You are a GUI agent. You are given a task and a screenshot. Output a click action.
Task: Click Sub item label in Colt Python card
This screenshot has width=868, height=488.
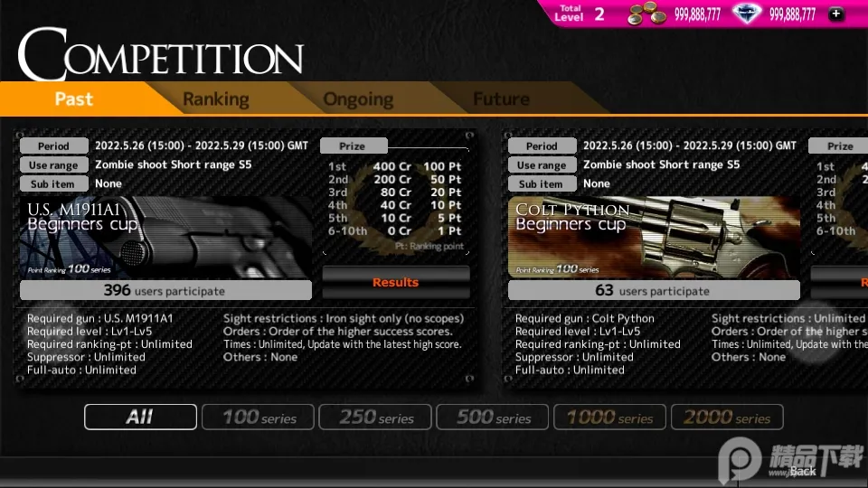click(x=542, y=183)
